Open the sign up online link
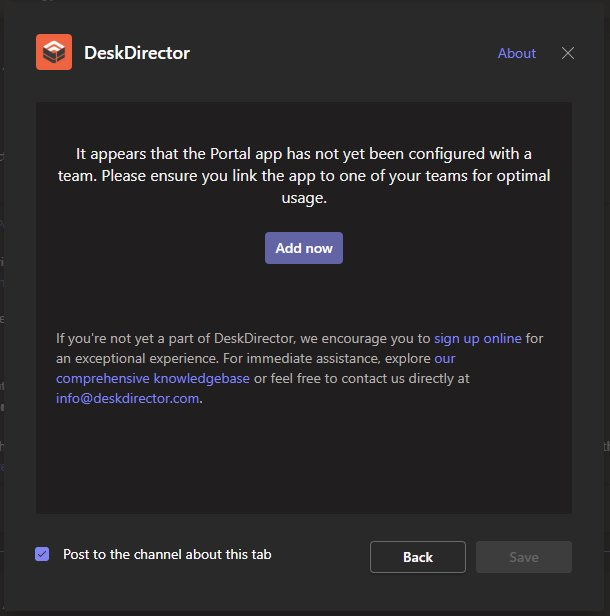This screenshot has width=610, height=616. [x=478, y=338]
